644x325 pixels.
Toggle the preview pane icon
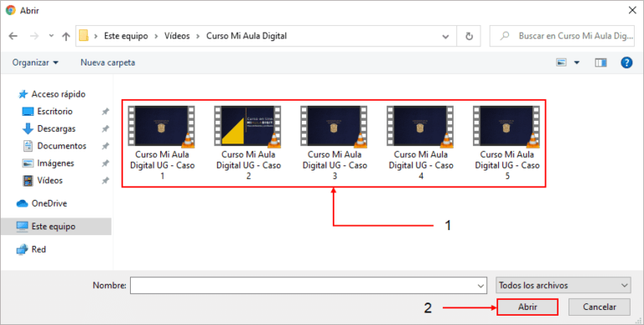[x=600, y=62]
